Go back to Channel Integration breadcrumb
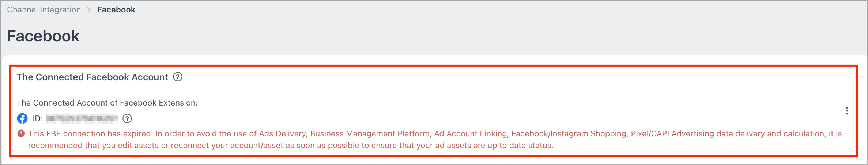The image size is (868, 165). pos(44,10)
